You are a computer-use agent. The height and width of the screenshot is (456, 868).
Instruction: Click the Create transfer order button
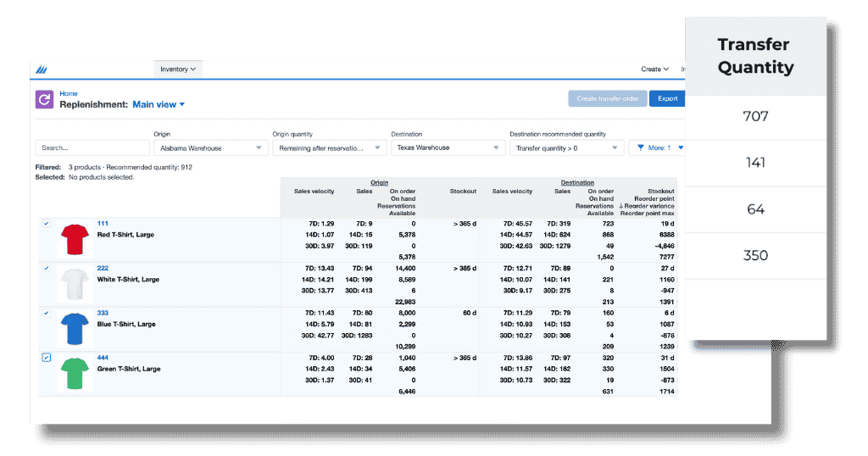[x=608, y=98]
